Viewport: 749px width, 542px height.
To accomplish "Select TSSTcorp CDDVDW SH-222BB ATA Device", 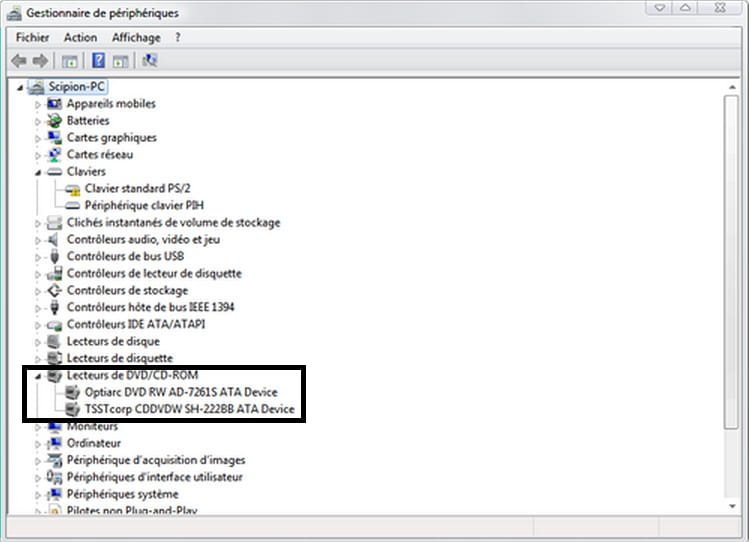I will click(x=181, y=410).
